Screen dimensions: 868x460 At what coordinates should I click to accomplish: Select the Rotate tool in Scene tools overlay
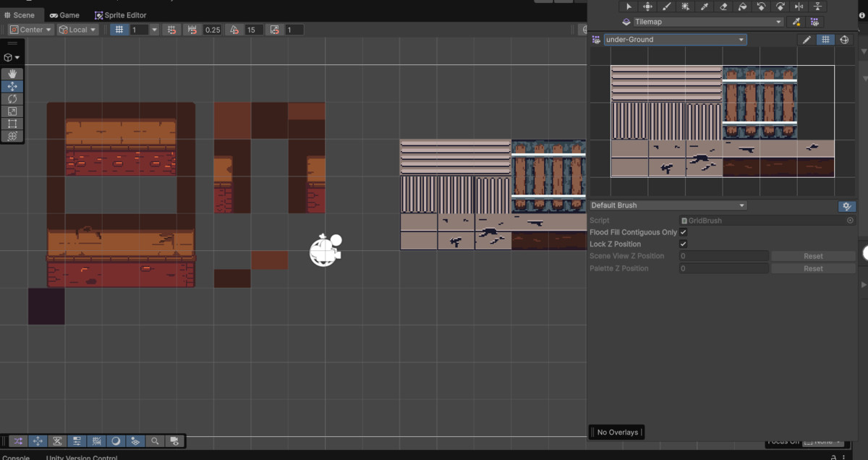tap(12, 99)
